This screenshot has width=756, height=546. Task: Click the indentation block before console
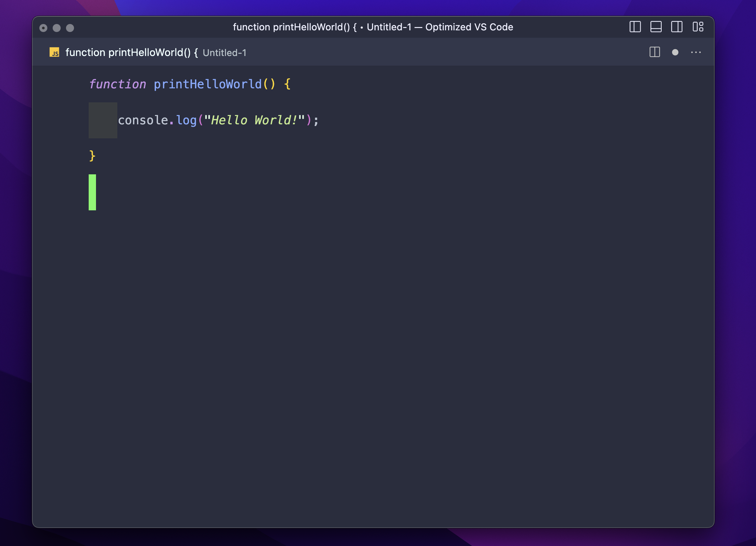(x=103, y=120)
